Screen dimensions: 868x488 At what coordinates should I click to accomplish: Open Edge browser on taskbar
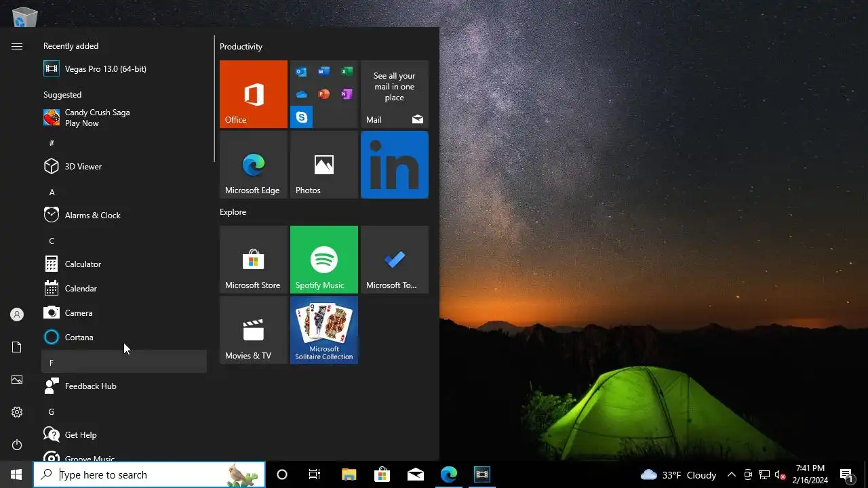[449, 474]
